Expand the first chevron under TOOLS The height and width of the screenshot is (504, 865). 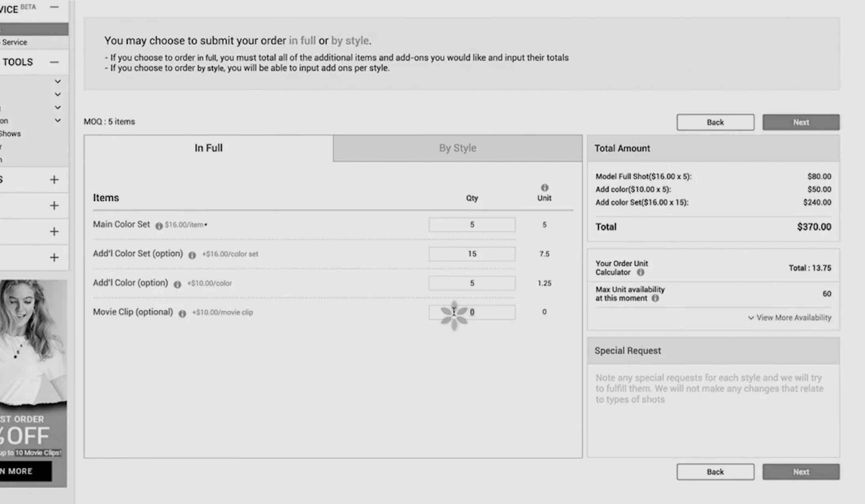coord(58,82)
